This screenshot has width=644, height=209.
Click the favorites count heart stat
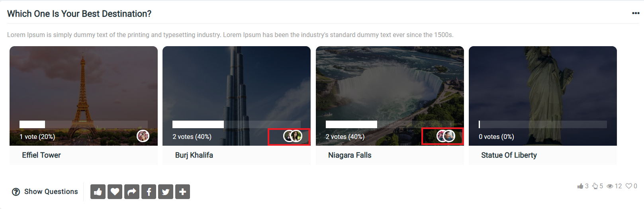pos(631,186)
